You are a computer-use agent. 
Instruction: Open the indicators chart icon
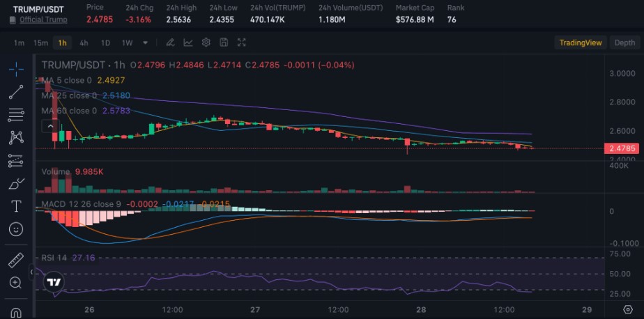pyautogui.click(x=188, y=42)
